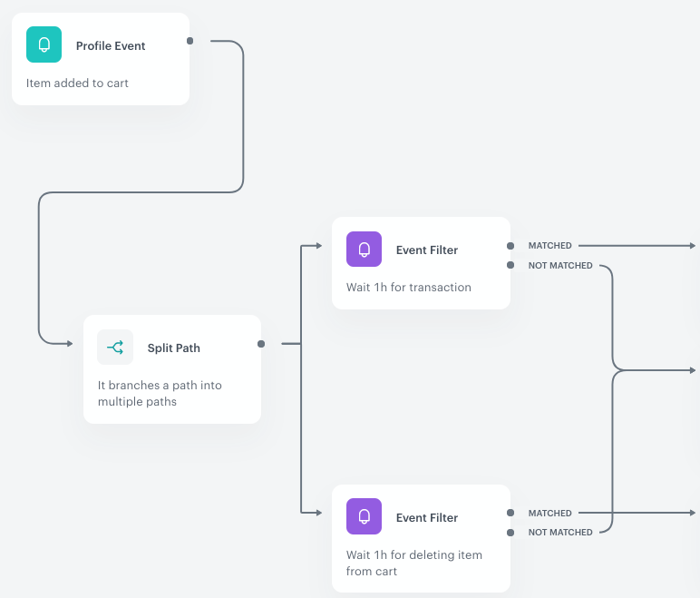This screenshot has width=700, height=598.
Task: Click the NOT MATCHED port dot of the deleting-item filter
Action: [x=510, y=533]
